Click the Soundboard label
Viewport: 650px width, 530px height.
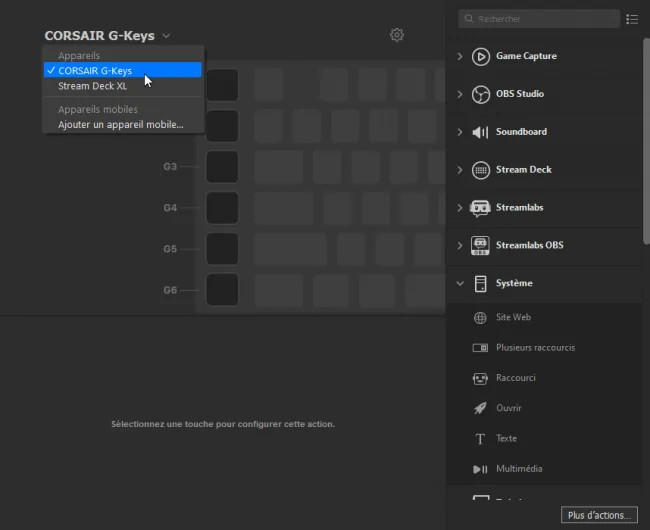[521, 132]
